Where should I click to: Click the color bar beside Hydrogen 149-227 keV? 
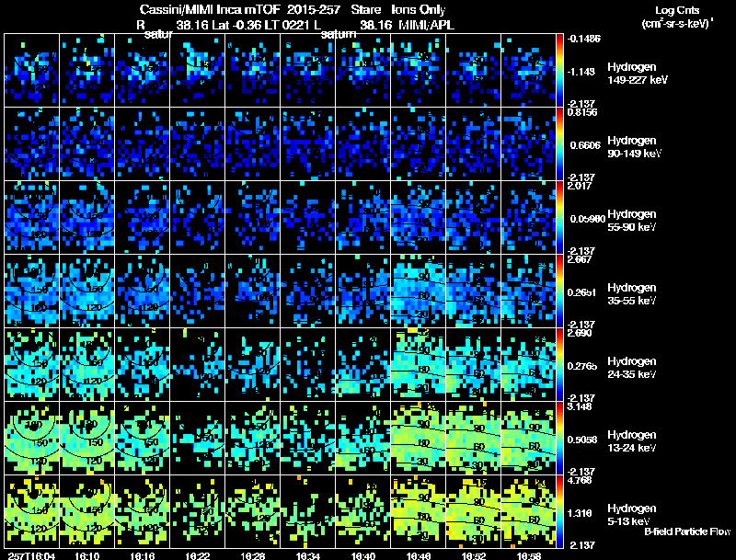(559, 71)
